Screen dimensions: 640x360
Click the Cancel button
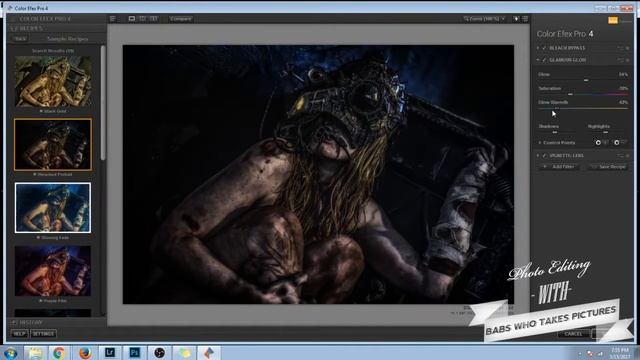(x=573, y=334)
